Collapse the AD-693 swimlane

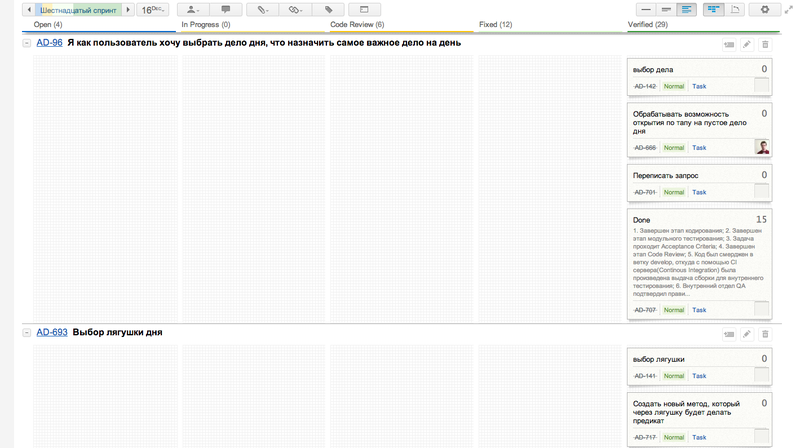tap(27, 333)
